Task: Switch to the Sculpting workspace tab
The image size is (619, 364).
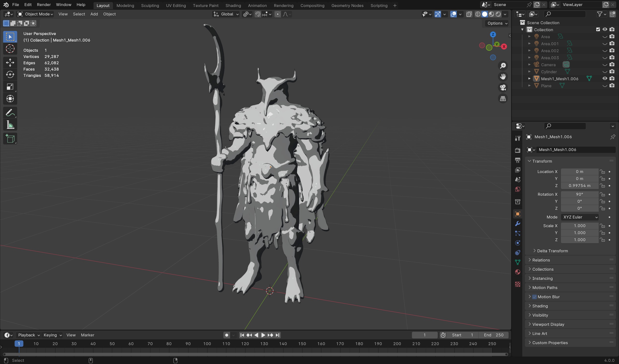Action: pos(150,5)
